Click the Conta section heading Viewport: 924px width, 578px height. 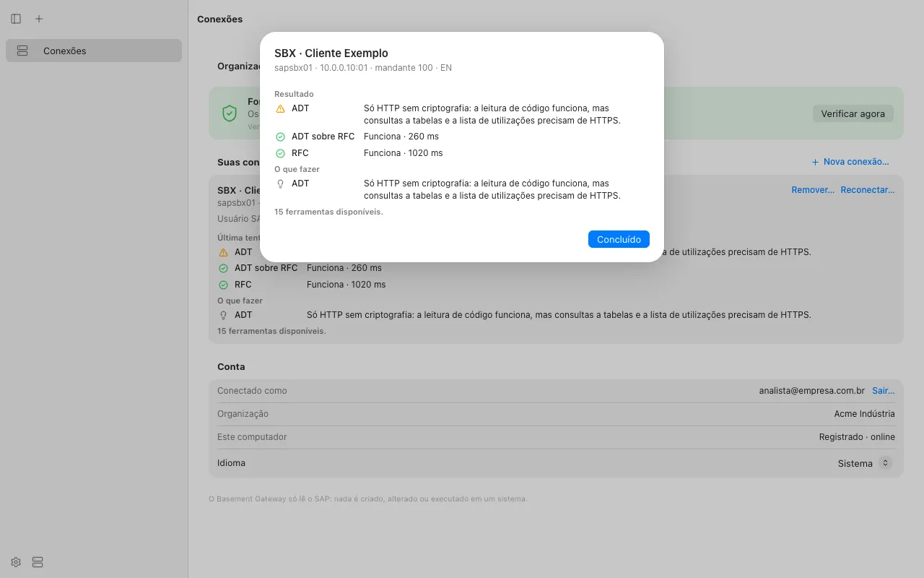(x=231, y=367)
